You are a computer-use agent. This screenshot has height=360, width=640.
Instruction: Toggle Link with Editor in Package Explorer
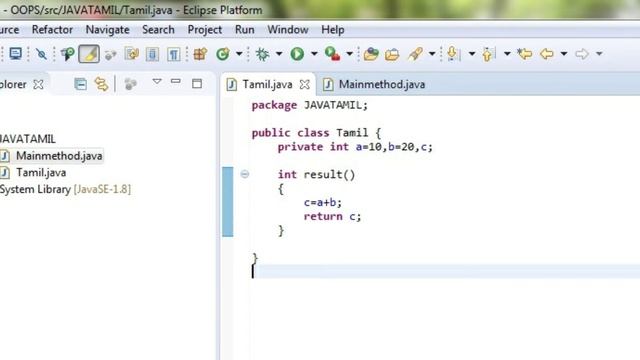click(x=102, y=84)
